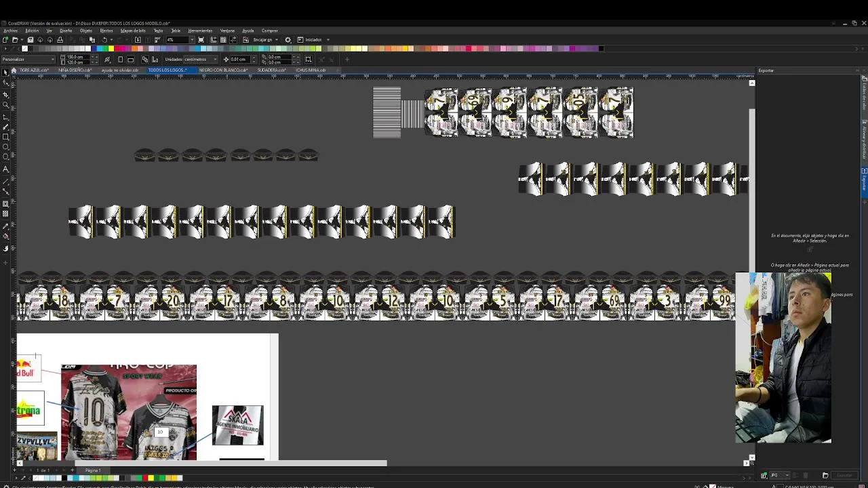Toggle show rulers icon
This screenshot has height=488, width=868.
point(214,39)
